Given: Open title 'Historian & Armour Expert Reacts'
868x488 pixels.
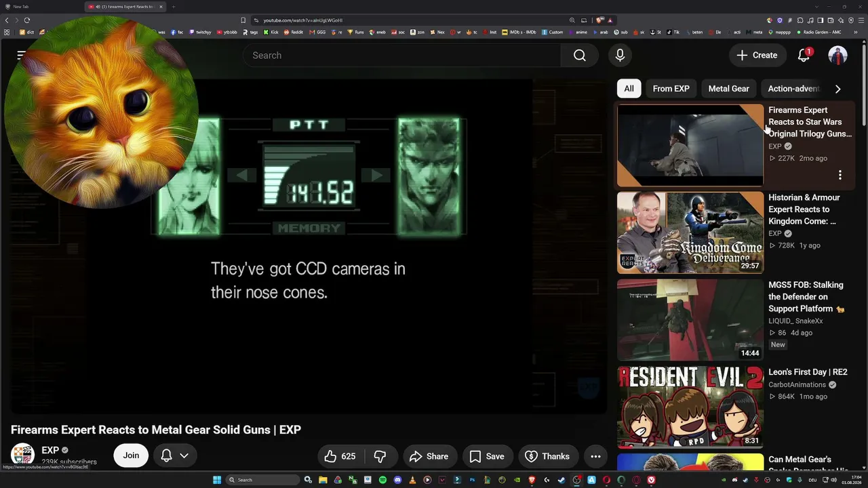Looking at the screenshot, I should coord(804,209).
